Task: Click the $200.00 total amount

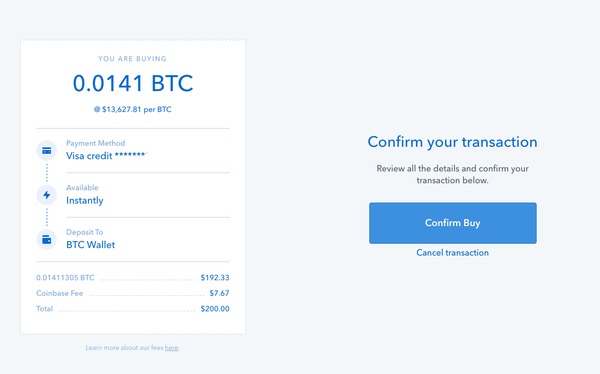Action: [x=215, y=309]
